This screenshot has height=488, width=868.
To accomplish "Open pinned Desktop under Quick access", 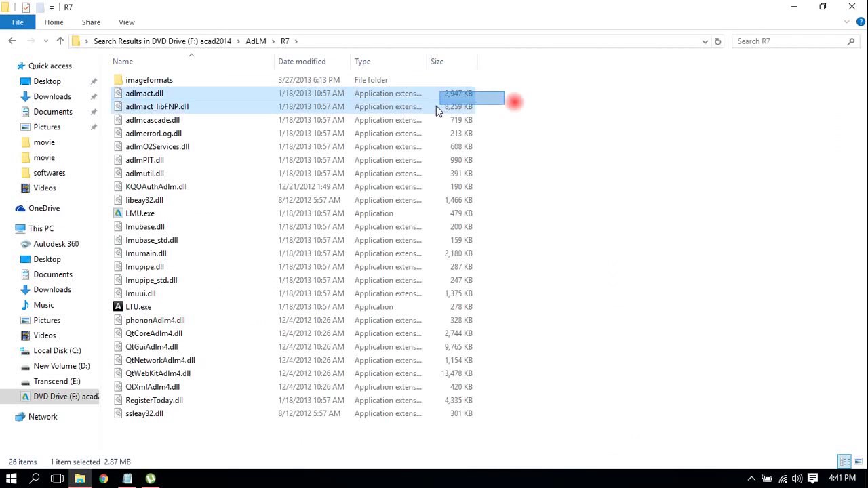I will (x=47, y=81).
